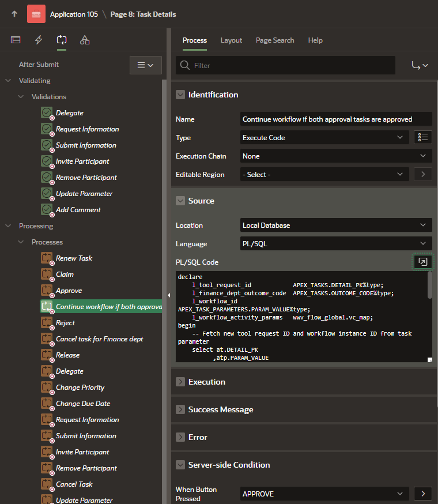The image size is (438, 504).
Task: Click the Filter search field
Action: (285, 65)
